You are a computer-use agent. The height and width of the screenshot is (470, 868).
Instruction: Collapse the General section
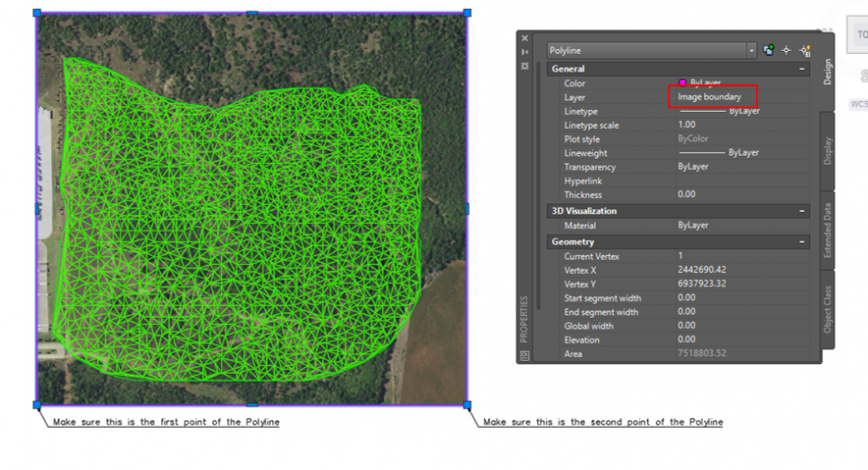(x=803, y=69)
